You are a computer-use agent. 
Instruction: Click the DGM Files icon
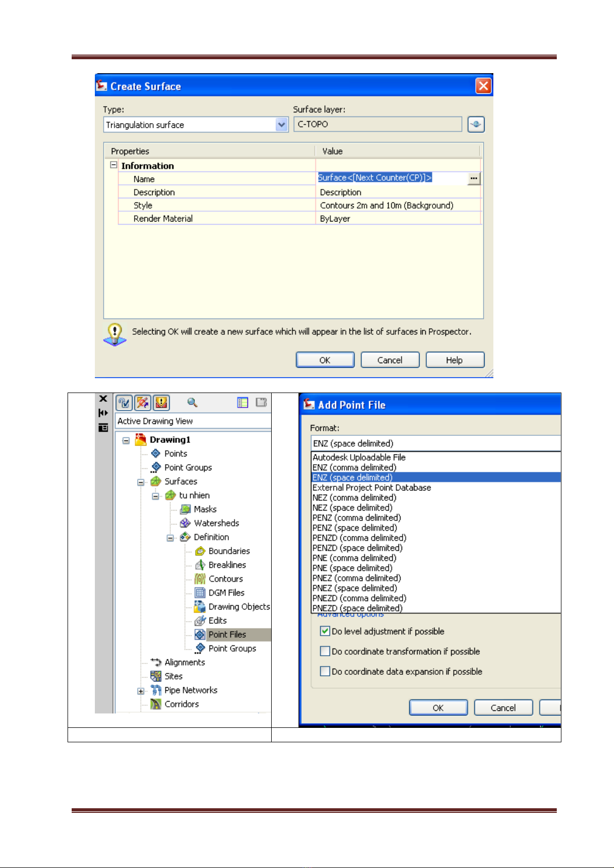click(200, 592)
